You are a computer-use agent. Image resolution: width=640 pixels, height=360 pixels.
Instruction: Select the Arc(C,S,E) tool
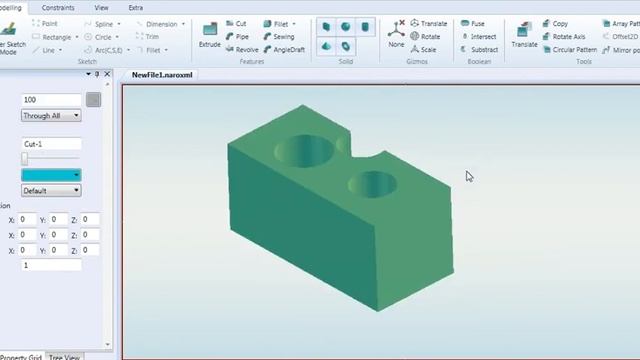[104, 50]
